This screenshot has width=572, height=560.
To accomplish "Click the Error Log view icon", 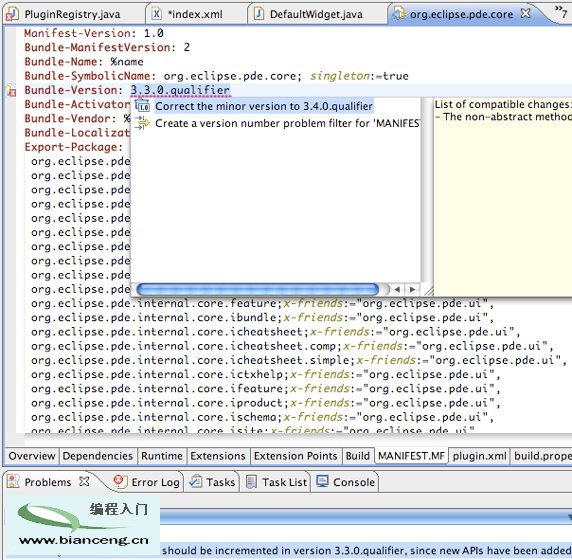I will [120, 482].
